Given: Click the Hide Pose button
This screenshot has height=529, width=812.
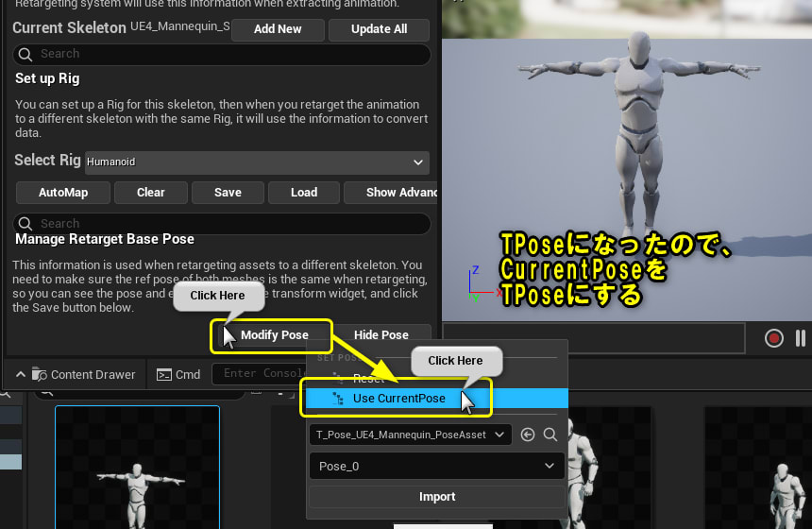Looking at the screenshot, I should point(381,335).
